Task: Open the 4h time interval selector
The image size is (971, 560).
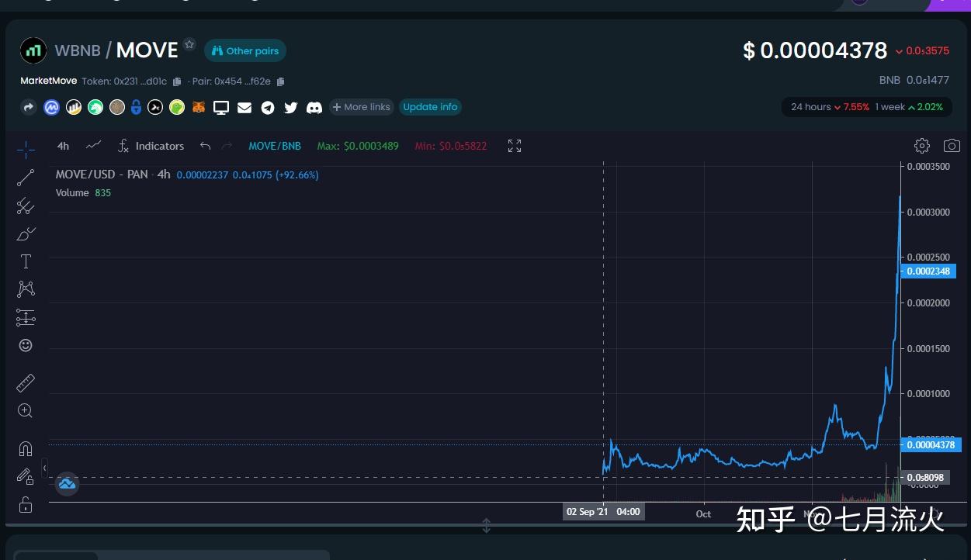Action: coord(63,146)
